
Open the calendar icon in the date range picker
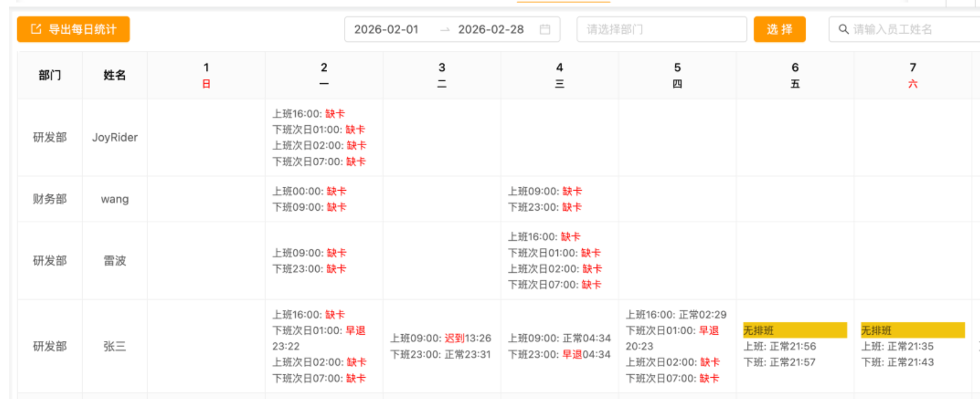click(545, 29)
